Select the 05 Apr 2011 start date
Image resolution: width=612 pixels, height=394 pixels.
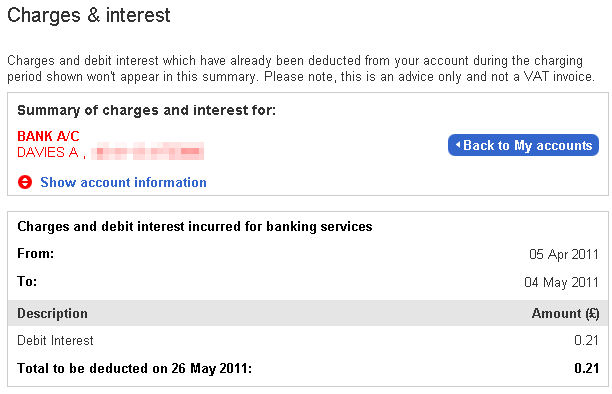point(564,254)
